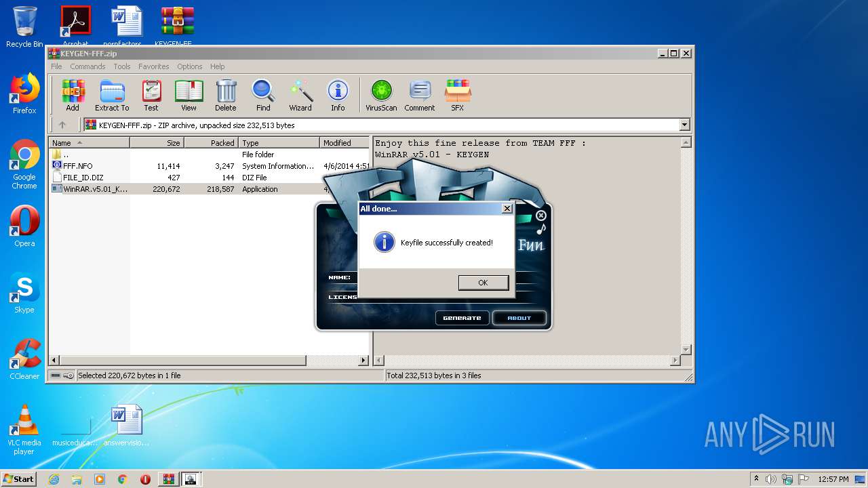The width and height of the screenshot is (868, 488).
Task: Close the keygen window with round X
Action: [541, 216]
